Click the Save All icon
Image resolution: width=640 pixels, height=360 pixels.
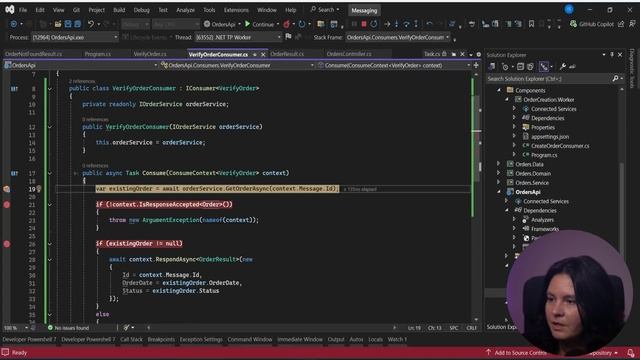pos(77,24)
